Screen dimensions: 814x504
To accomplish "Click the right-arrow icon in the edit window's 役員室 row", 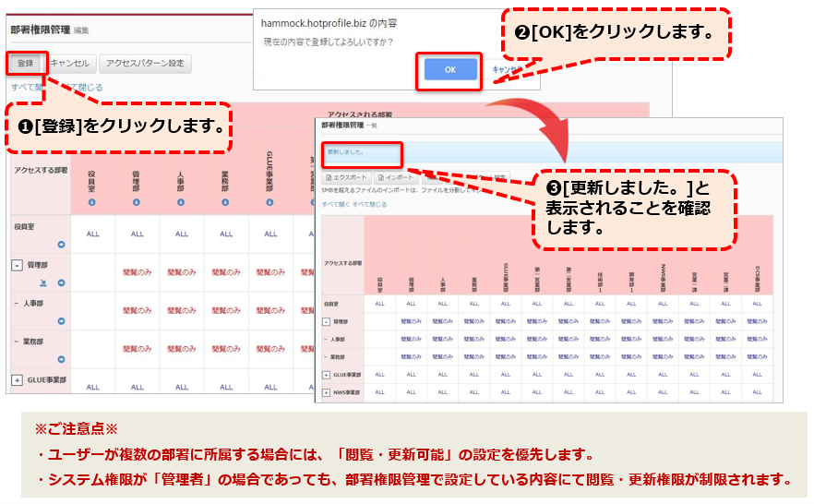I will click(61, 245).
